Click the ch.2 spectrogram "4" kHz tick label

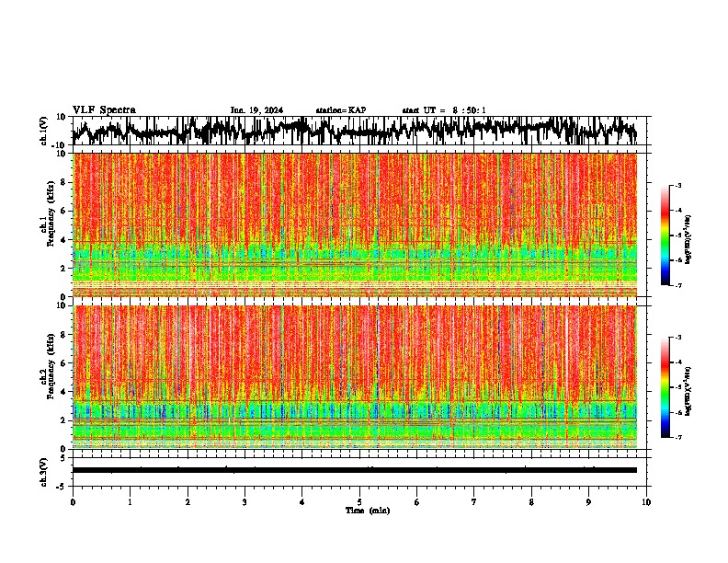point(63,392)
